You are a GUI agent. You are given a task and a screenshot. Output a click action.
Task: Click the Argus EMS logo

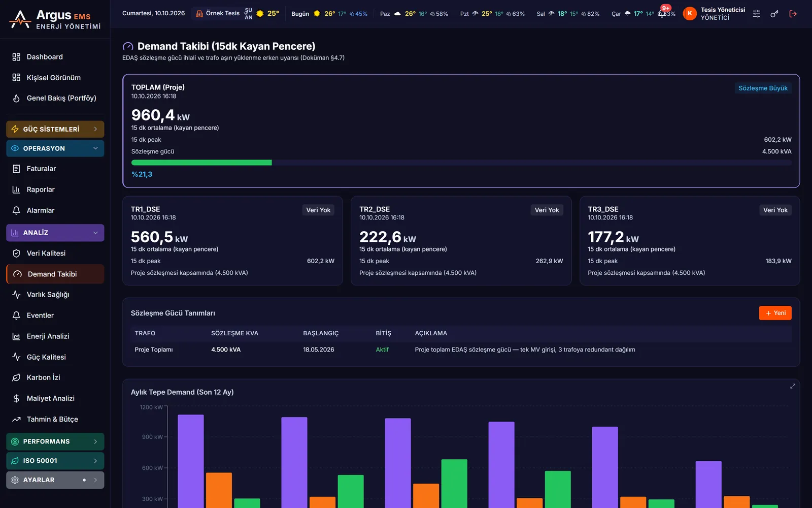(55, 19)
